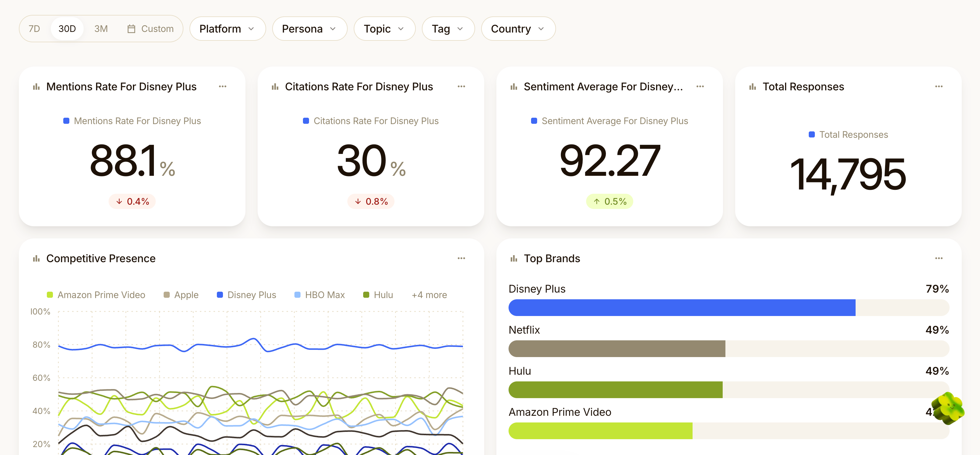Click the Sentiment Average For Disney title
980x455 pixels.
click(603, 87)
